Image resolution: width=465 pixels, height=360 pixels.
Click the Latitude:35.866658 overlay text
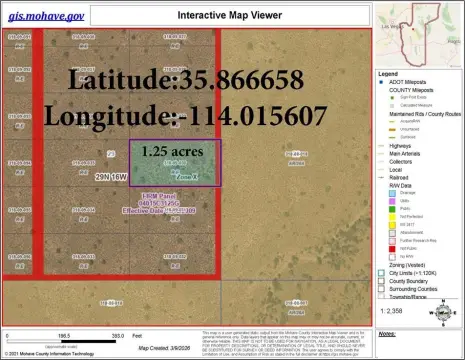pyautogui.click(x=186, y=79)
